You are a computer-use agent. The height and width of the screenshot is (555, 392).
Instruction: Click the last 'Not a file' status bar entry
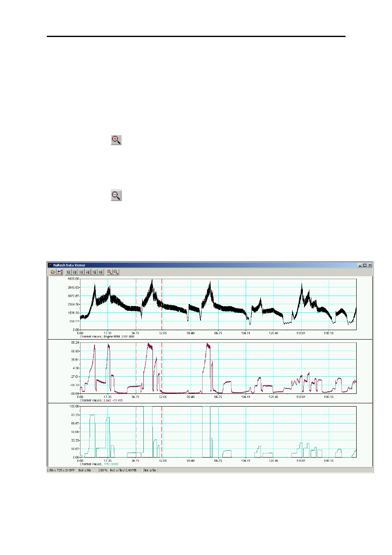point(150,470)
